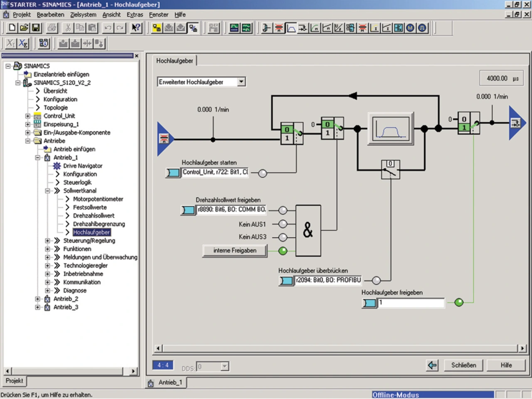
Task: Expand the Antrieb_2 tree node
Action: (37, 299)
